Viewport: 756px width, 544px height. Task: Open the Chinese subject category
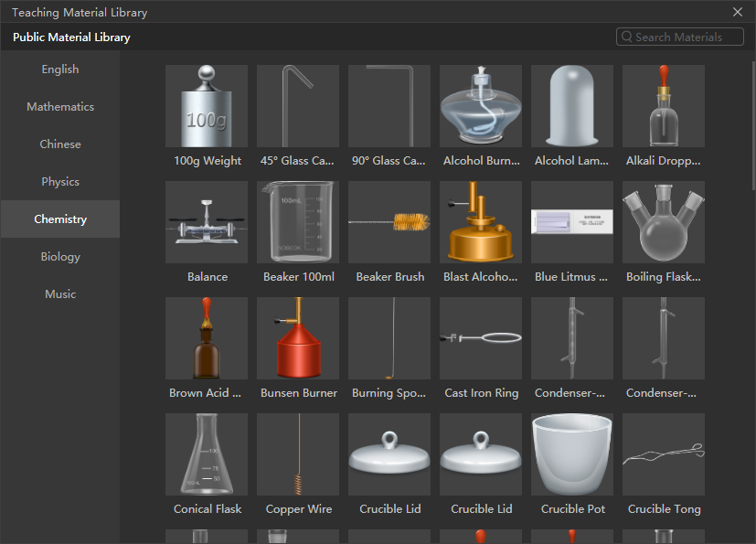coord(60,144)
